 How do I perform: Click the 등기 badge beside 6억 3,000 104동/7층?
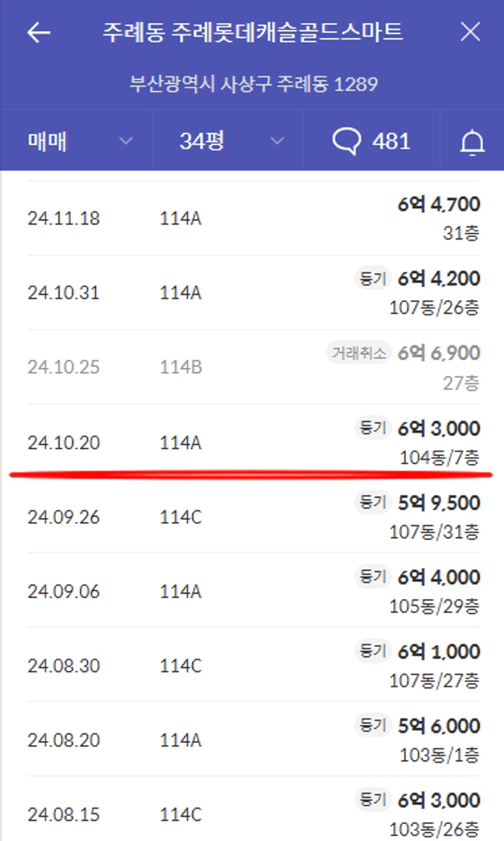tap(372, 428)
